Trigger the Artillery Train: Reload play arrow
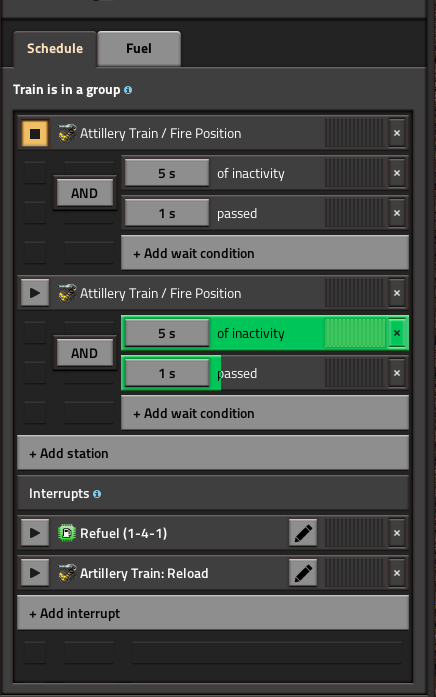This screenshot has height=697, width=436. tap(35, 573)
